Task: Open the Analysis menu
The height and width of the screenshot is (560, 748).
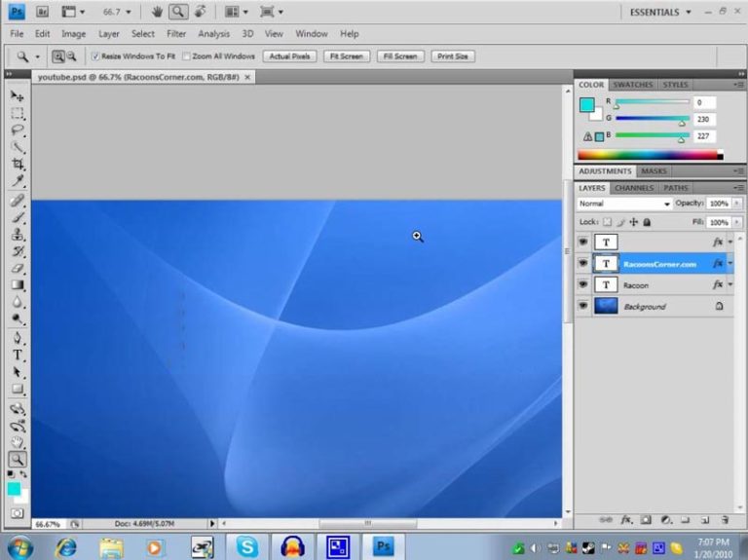Action: [x=213, y=34]
